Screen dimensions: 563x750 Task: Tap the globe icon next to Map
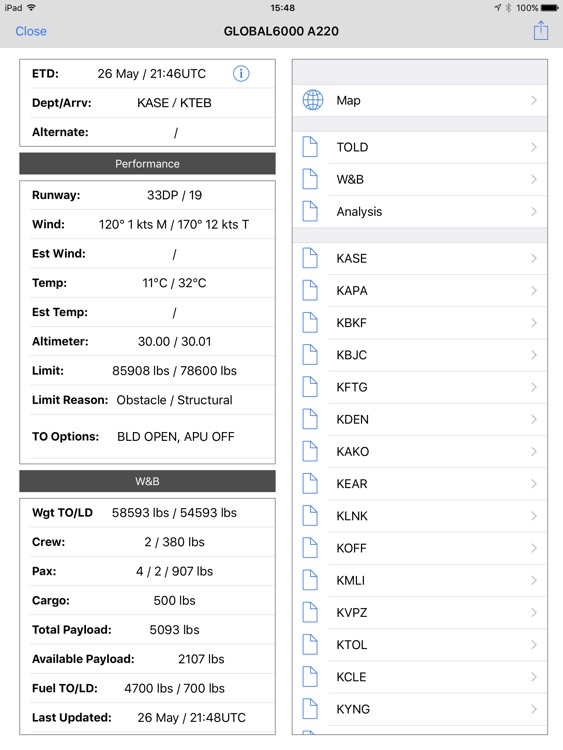(313, 100)
